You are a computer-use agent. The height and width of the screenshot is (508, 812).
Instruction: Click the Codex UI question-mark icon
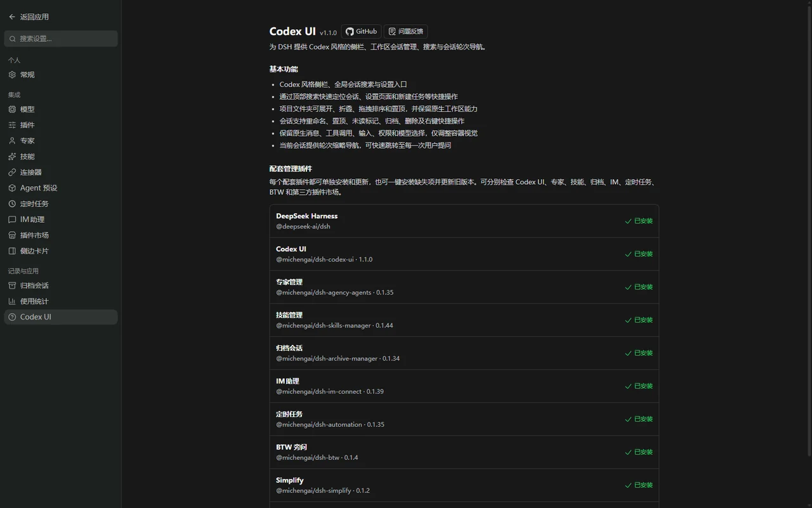coord(12,317)
